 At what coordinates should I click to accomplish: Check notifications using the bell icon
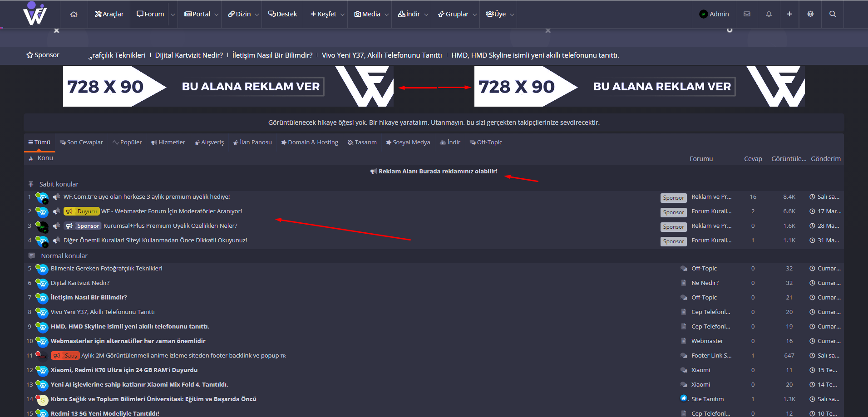click(x=768, y=14)
